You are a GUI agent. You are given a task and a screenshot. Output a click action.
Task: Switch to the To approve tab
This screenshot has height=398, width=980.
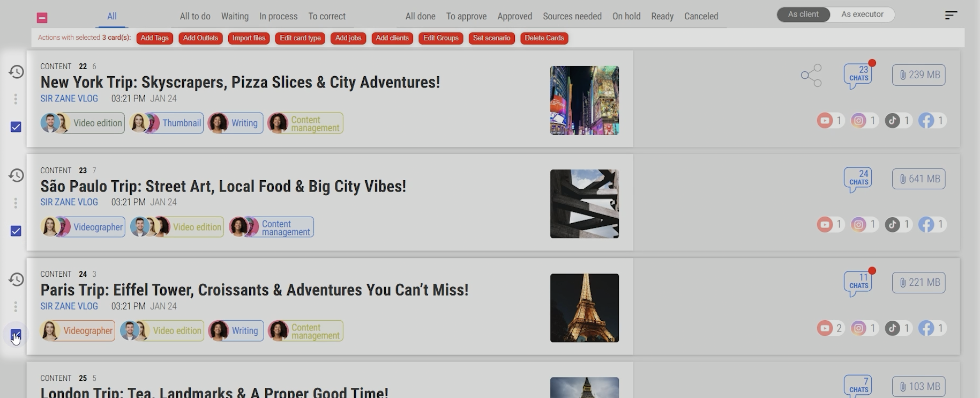point(466,17)
